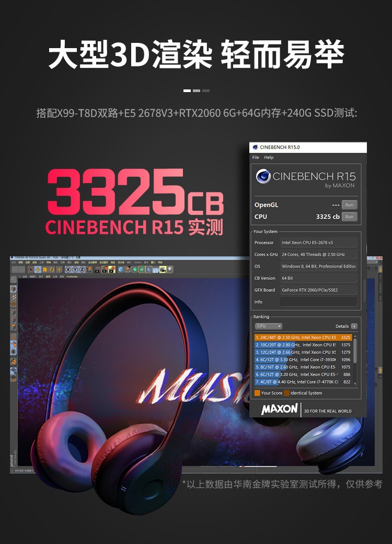392x544 pixels.
Task: Open the File menu in Cinebench
Action: [256, 157]
